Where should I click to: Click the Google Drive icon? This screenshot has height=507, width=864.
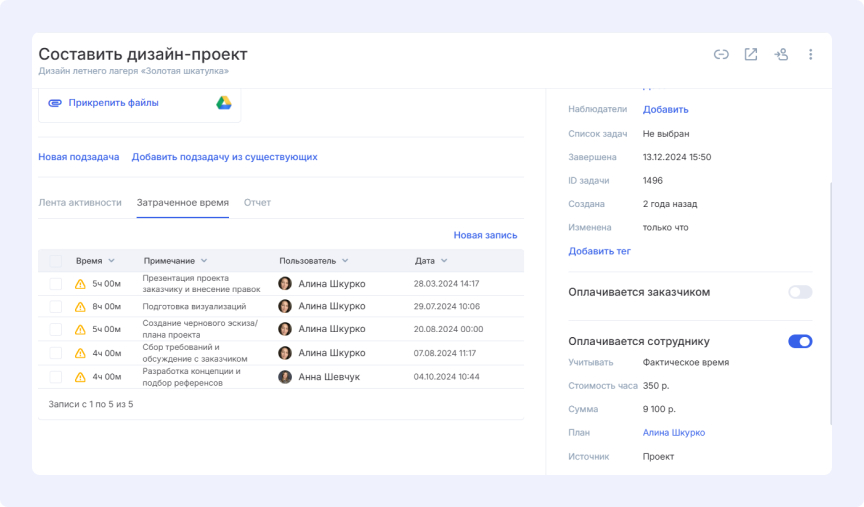pos(224,103)
